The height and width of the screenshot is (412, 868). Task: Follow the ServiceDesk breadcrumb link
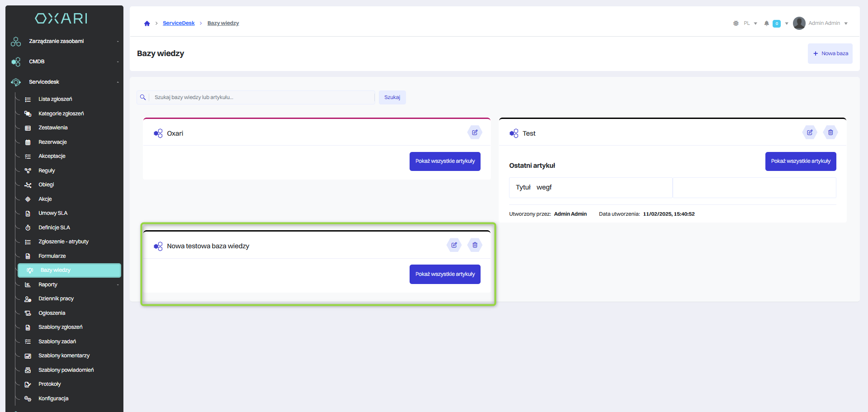[179, 23]
